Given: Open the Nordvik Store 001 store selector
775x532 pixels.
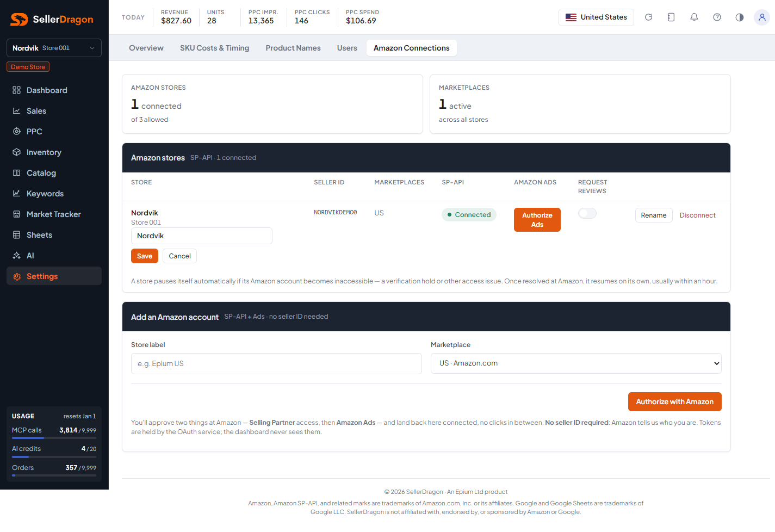Looking at the screenshot, I should (54, 48).
